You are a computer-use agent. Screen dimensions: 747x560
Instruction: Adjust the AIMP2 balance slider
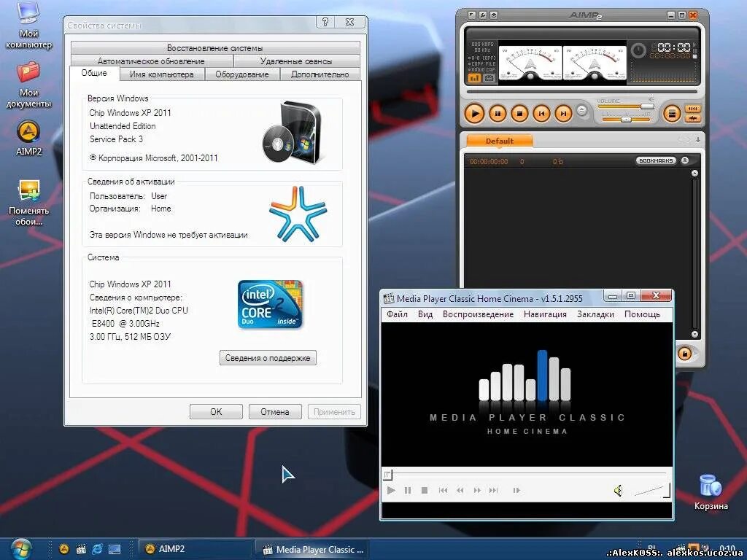pos(625,120)
